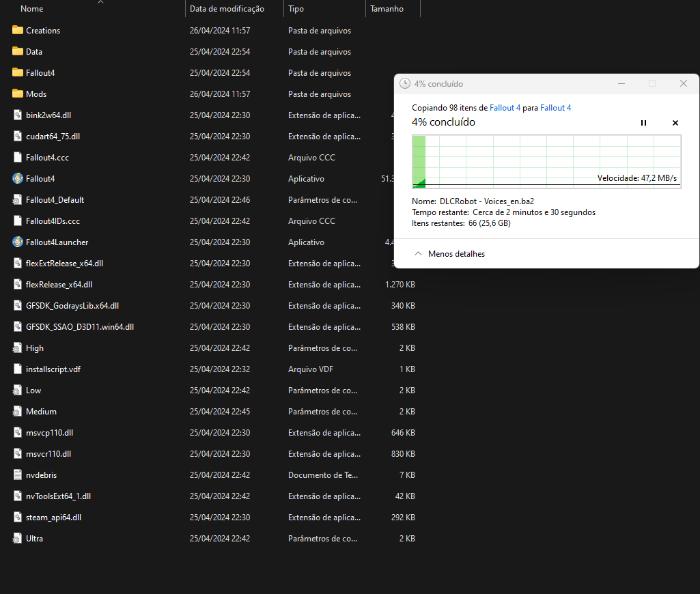Image resolution: width=700 pixels, height=594 pixels.
Task: Click the msvcp110.dll file icon
Action: (x=17, y=432)
